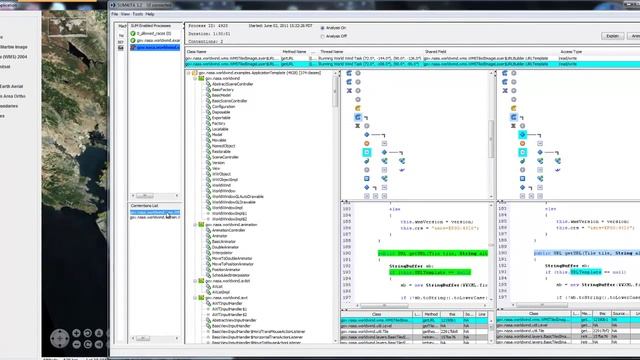Click Contentions List horizontal scrollbar thumb
Screen dimensions: 640x360
[x=142, y=338]
